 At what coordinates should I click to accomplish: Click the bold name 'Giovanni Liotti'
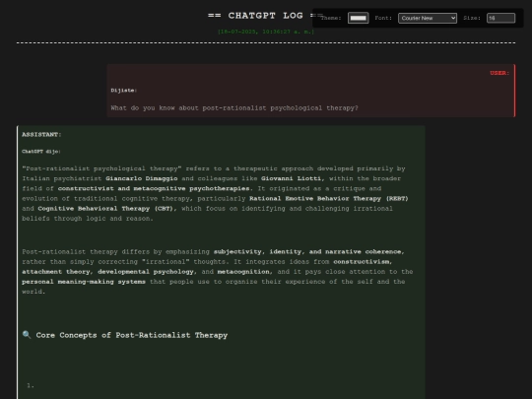pos(291,178)
